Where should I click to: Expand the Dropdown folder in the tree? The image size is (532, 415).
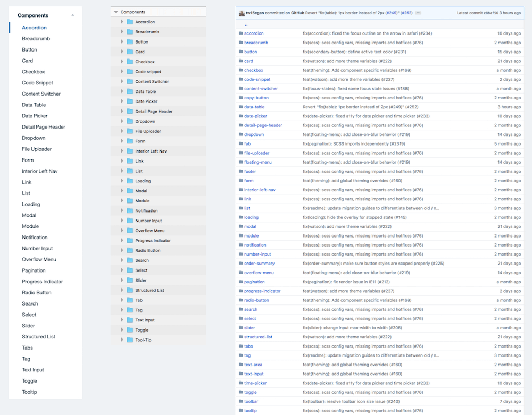122,121
